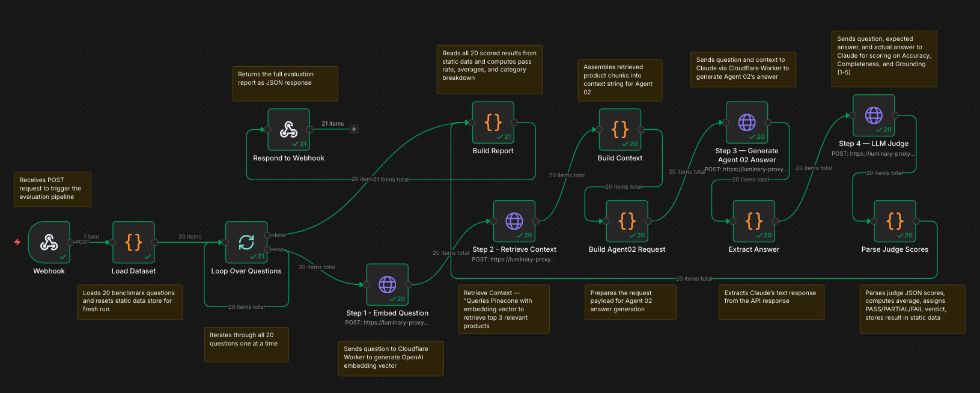Click the '21 items' output label
This screenshot has width=980, height=393.
[333, 124]
